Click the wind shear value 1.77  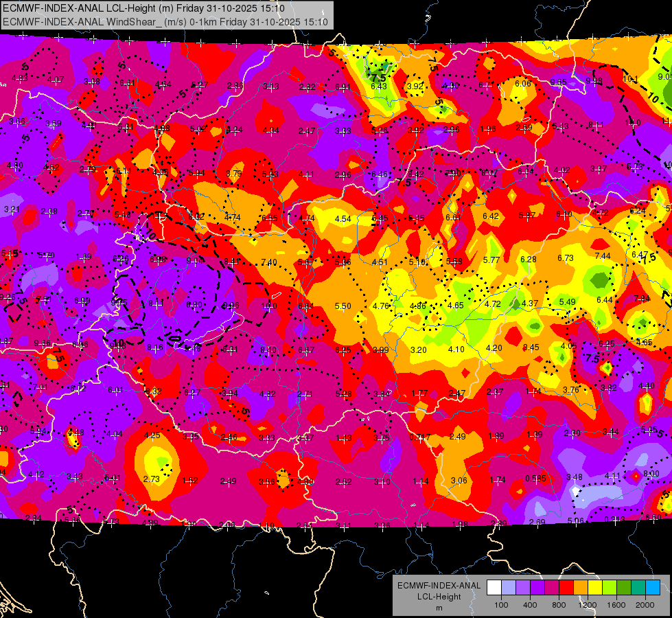(x=419, y=393)
